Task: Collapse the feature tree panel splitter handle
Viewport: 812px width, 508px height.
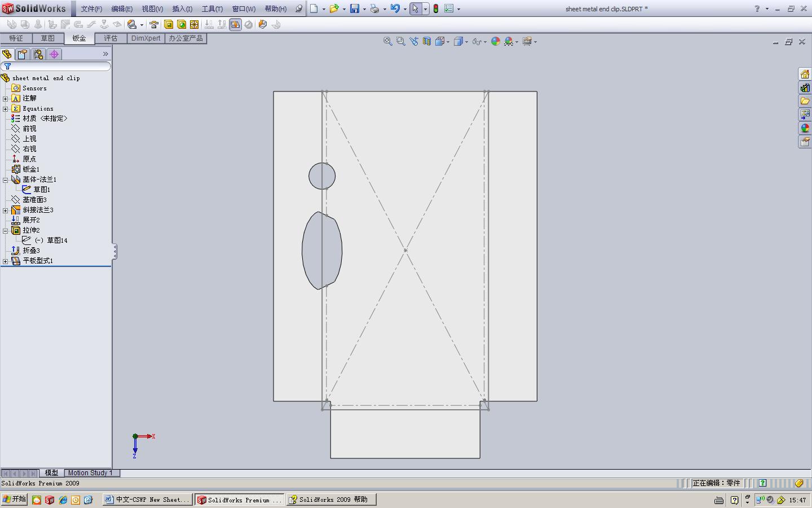Action: coord(114,252)
